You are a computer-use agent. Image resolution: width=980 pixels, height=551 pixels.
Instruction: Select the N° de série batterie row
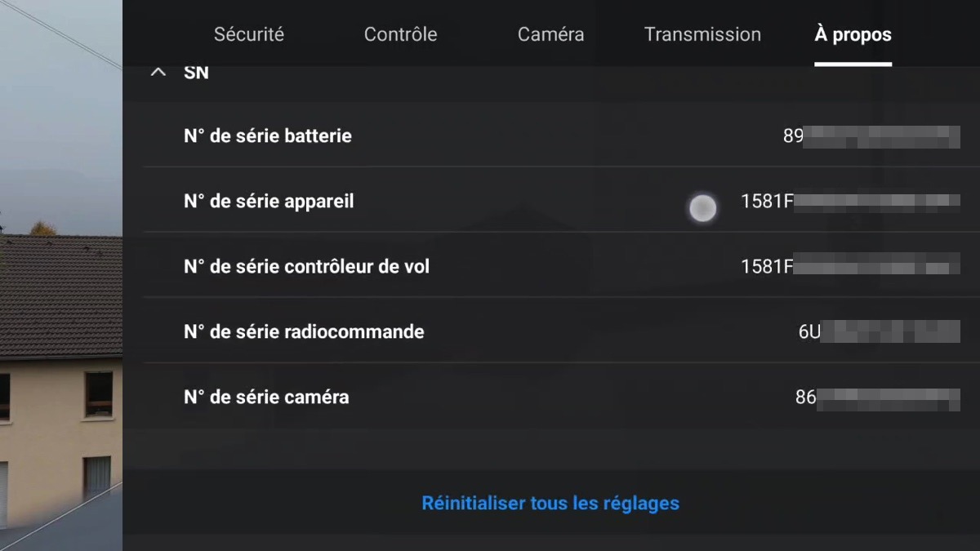click(551, 136)
